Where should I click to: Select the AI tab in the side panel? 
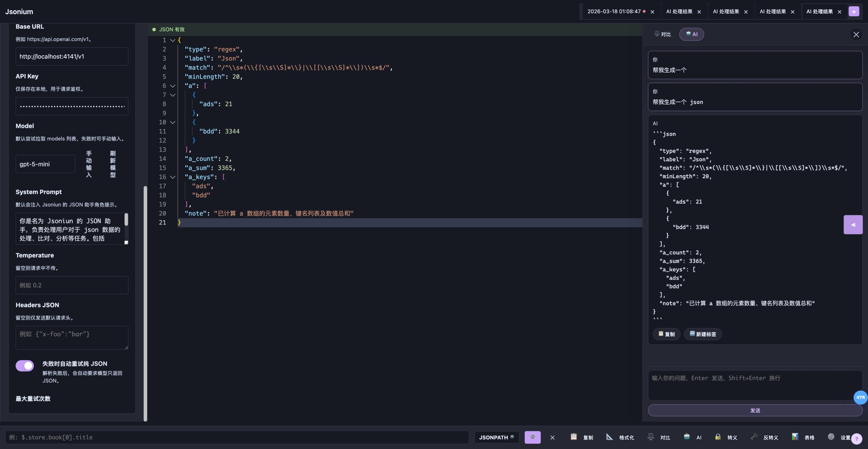692,34
